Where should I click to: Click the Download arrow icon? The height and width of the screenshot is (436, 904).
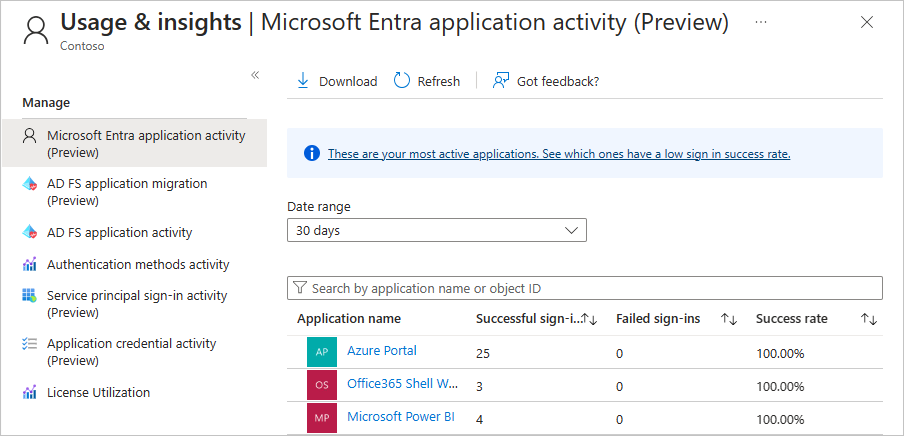[x=303, y=81]
